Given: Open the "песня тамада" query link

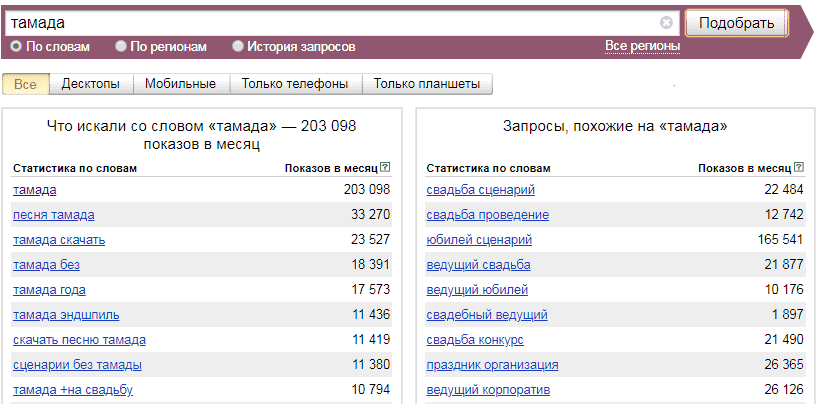Looking at the screenshot, I should (x=53, y=215).
